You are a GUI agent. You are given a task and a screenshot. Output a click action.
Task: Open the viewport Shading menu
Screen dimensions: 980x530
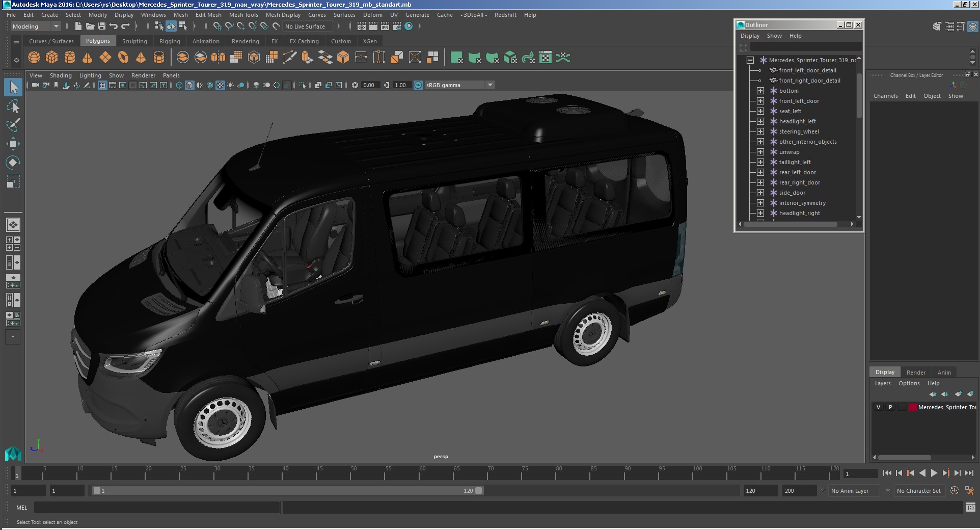[61, 75]
